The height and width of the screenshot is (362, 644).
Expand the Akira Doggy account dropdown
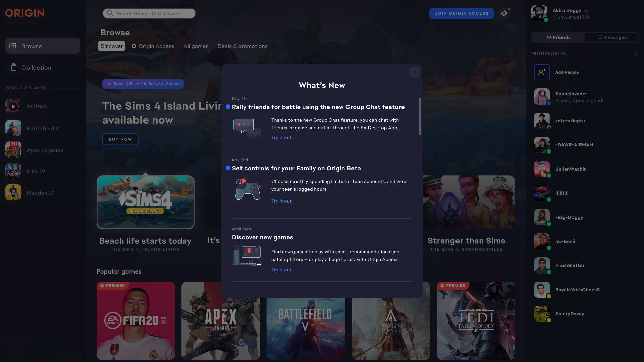click(586, 11)
